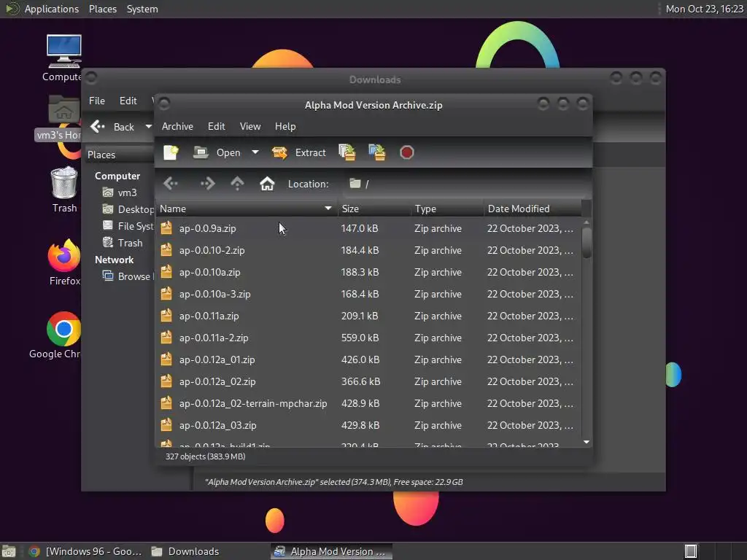Select Trash in Places sidebar

click(123, 243)
